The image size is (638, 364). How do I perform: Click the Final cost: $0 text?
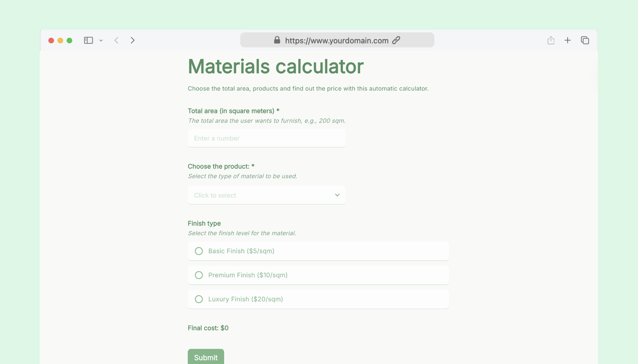[208, 328]
